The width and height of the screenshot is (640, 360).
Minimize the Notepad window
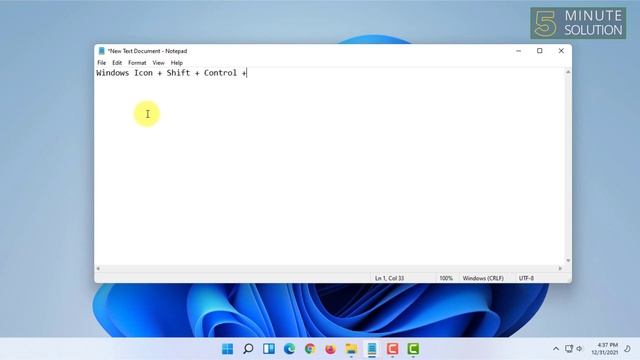(x=518, y=51)
